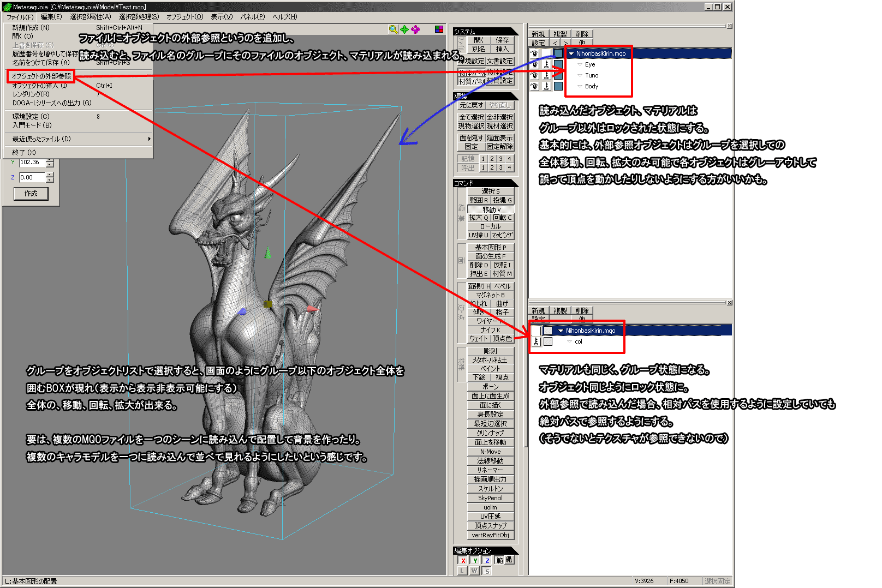Select 基本図形 P primitive command
882x588 pixels.
[491, 248]
